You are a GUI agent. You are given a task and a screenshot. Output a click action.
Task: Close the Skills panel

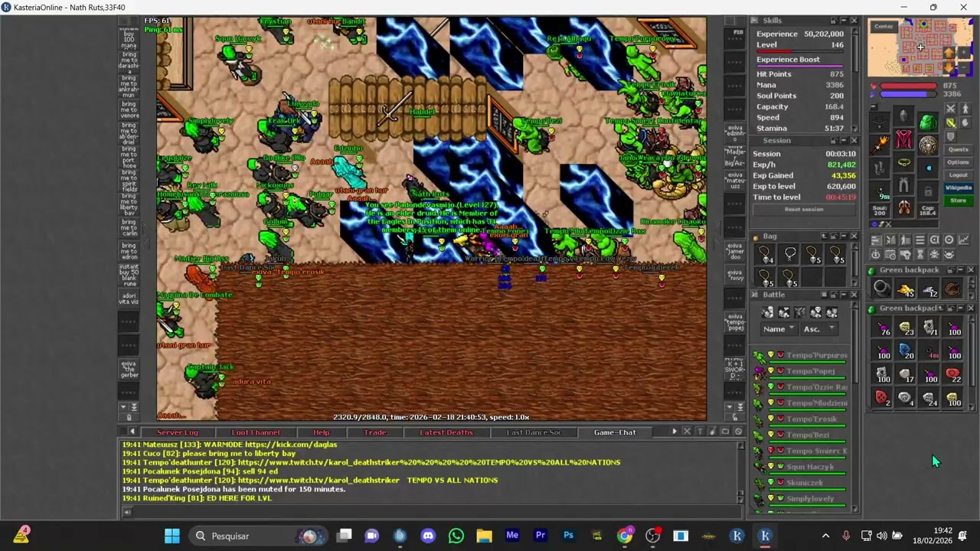pos(854,21)
